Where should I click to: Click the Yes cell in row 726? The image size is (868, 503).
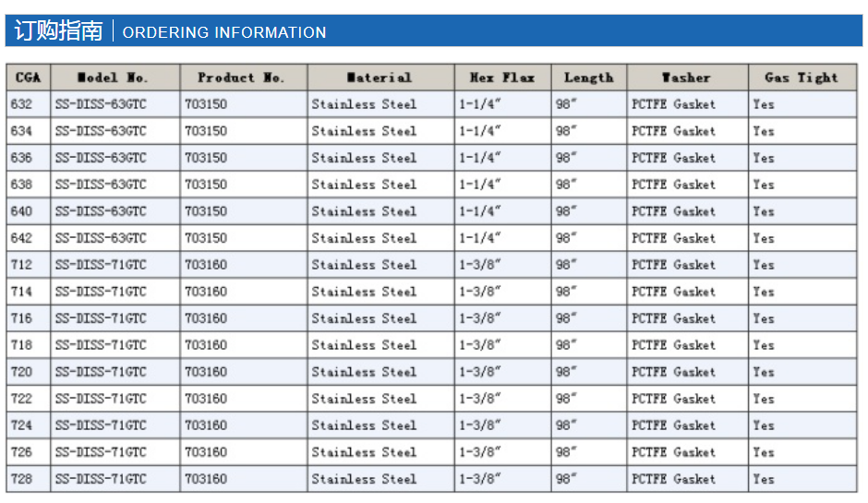point(802,452)
